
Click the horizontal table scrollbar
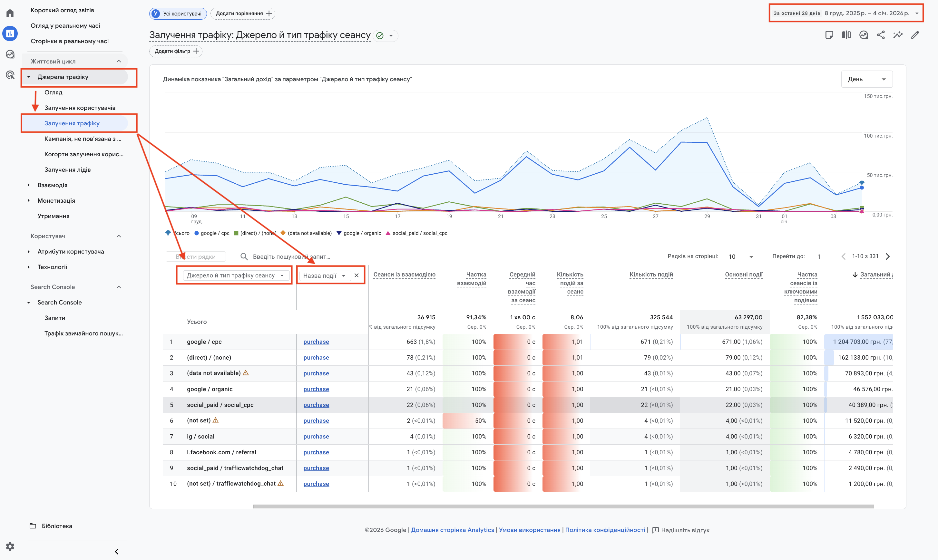click(563, 507)
